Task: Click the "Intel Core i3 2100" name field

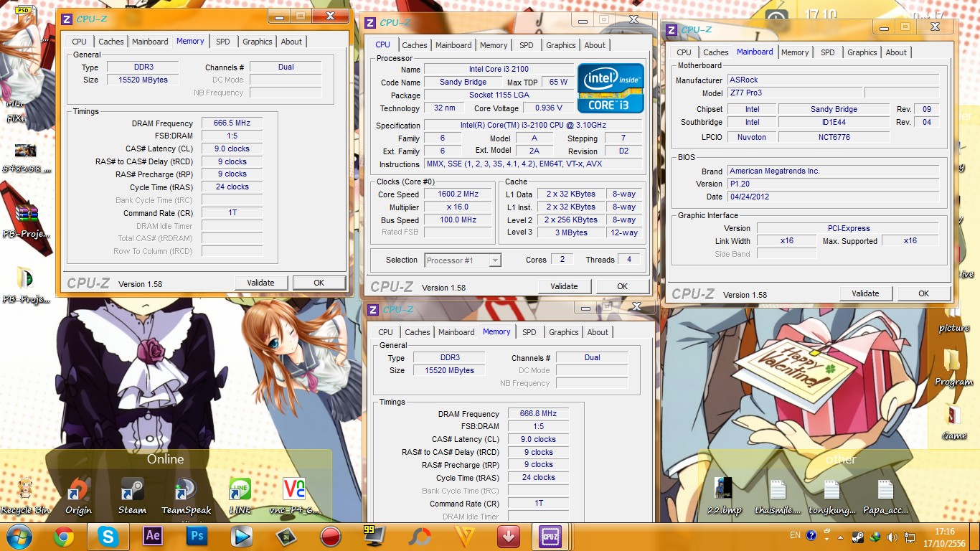Action: point(499,70)
